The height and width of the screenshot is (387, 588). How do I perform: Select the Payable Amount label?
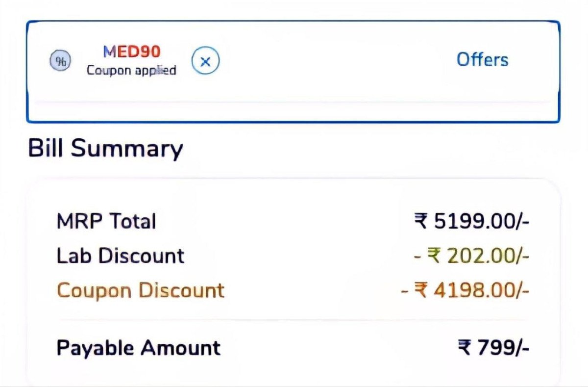(x=139, y=348)
